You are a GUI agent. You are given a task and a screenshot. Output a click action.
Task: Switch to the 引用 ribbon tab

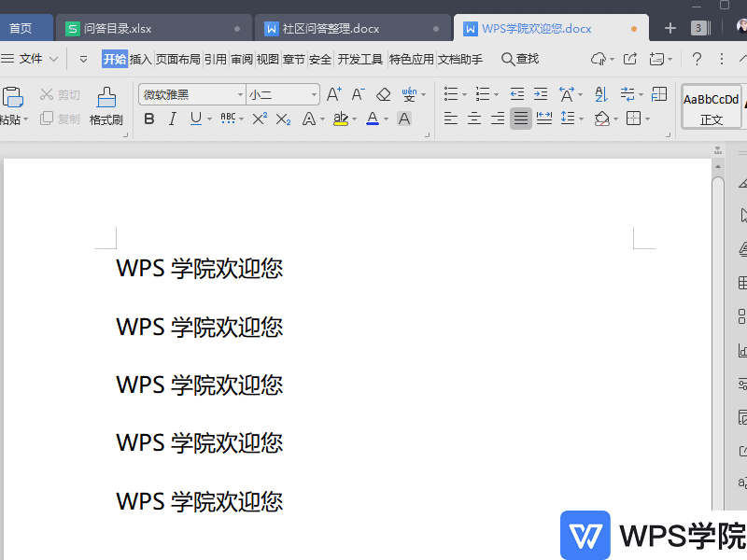216,59
